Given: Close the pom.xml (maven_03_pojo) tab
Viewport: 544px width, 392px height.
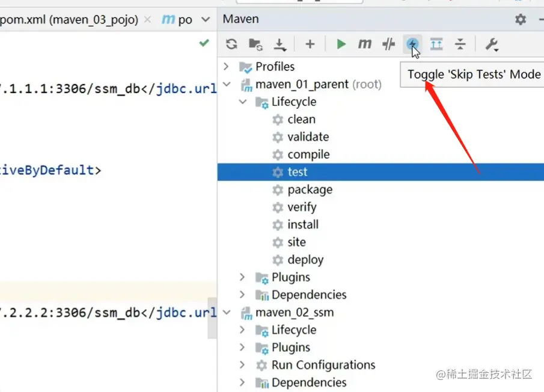Looking at the screenshot, I should click(147, 19).
